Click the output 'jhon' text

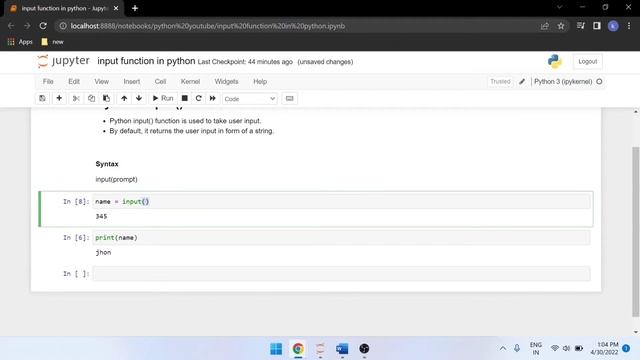tap(103, 252)
